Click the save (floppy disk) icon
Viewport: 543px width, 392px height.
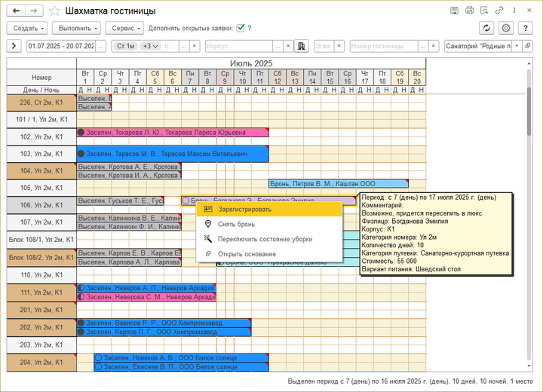(454, 11)
